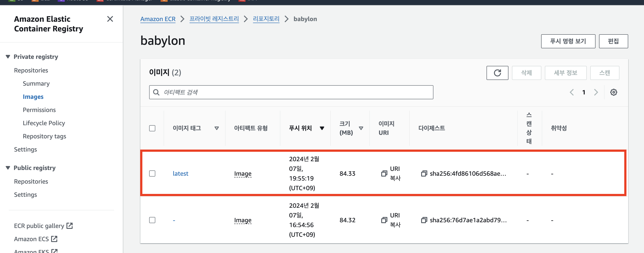This screenshot has height=253, width=644.
Task: Click the 푸시 명령 보기 button
Action: tap(568, 41)
